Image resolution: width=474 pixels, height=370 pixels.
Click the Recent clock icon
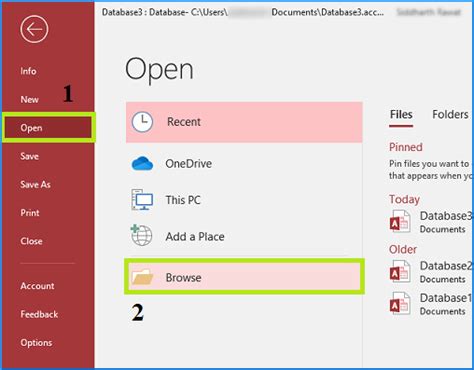142,122
